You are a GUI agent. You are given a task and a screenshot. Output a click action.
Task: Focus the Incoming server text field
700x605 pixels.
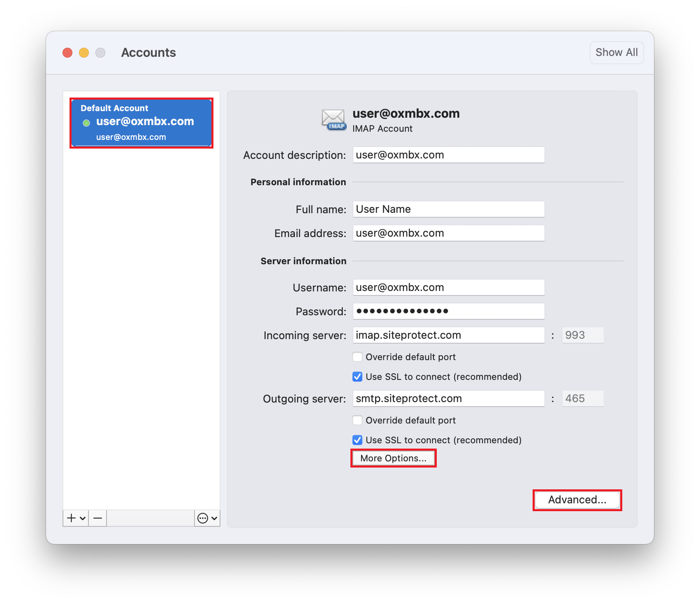coord(448,335)
